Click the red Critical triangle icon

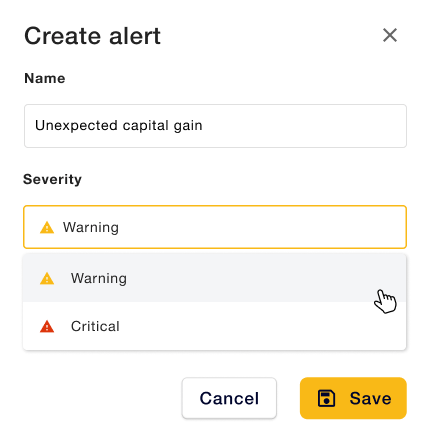(47, 326)
